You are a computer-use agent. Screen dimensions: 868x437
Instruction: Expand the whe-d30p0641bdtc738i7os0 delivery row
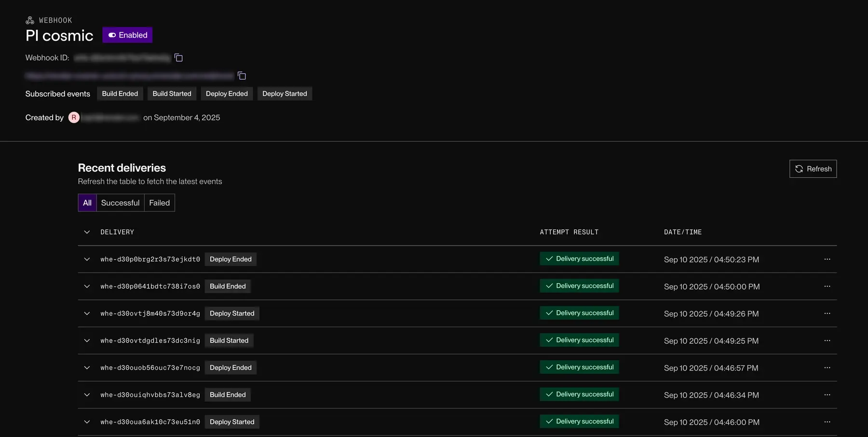point(87,286)
